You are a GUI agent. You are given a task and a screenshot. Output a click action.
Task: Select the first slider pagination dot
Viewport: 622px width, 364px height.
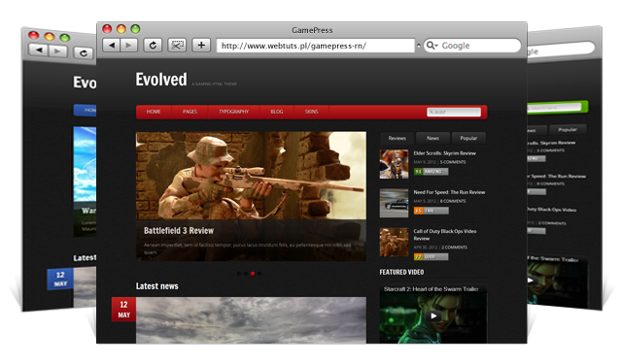239,274
